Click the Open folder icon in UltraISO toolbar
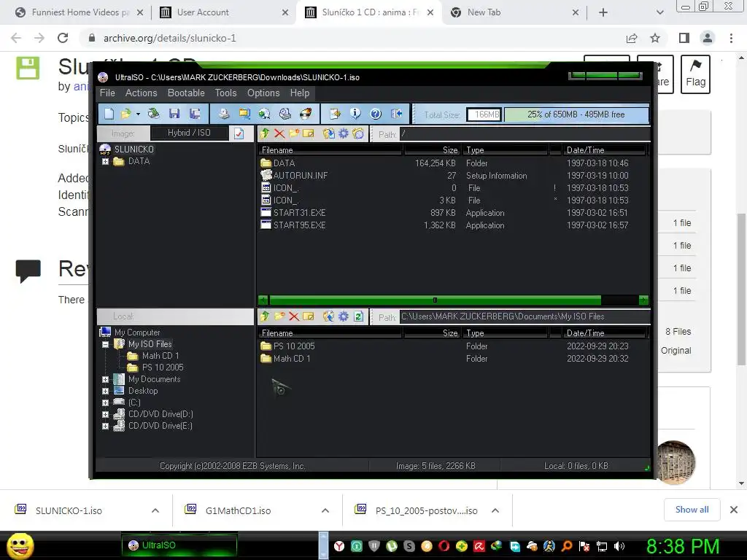 click(x=125, y=114)
